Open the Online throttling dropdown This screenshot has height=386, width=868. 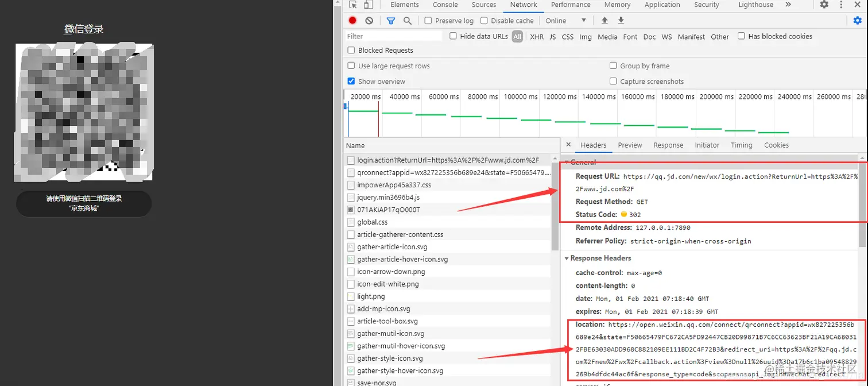(566, 21)
